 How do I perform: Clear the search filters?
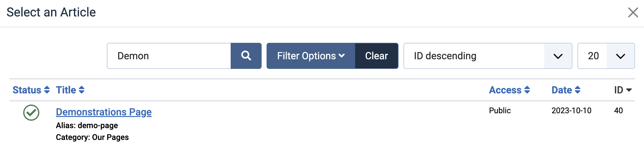(x=376, y=56)
